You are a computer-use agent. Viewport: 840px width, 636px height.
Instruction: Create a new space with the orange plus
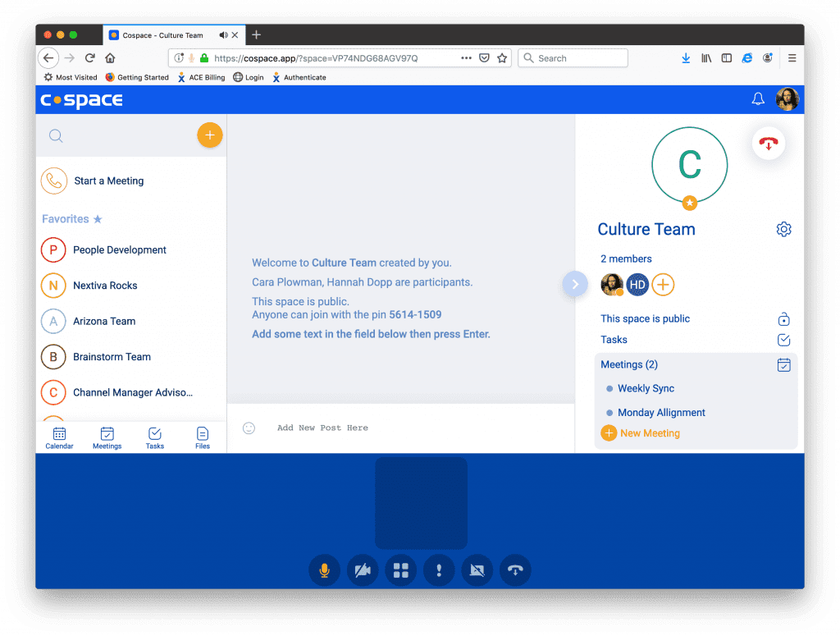[210, 135]
